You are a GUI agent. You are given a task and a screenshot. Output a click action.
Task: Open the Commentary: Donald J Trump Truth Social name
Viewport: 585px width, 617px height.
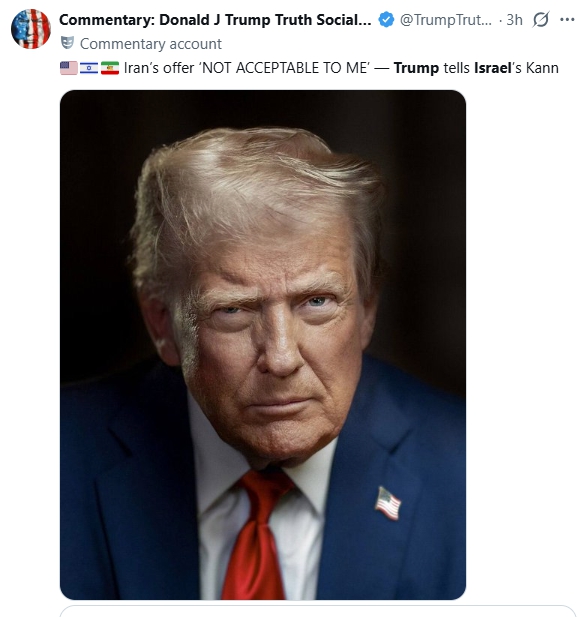[215, 20]
